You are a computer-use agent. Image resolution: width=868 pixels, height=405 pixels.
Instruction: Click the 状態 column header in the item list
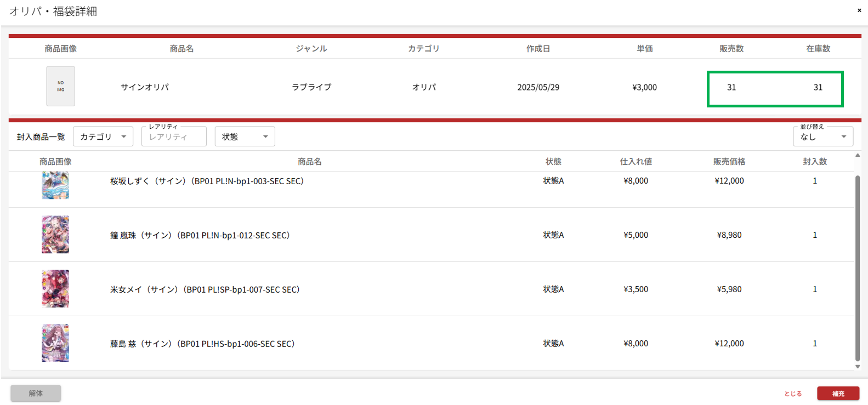pos(553,162)
